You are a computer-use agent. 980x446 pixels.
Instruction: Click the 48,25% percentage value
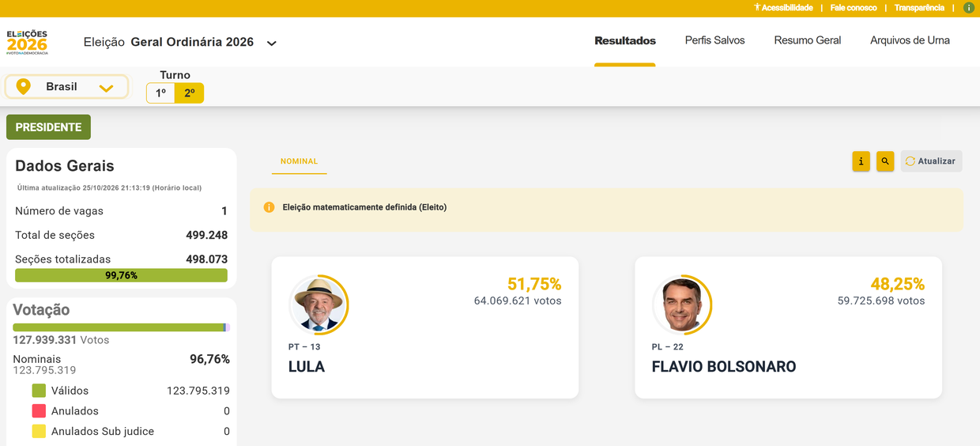(x=898, y=284)
